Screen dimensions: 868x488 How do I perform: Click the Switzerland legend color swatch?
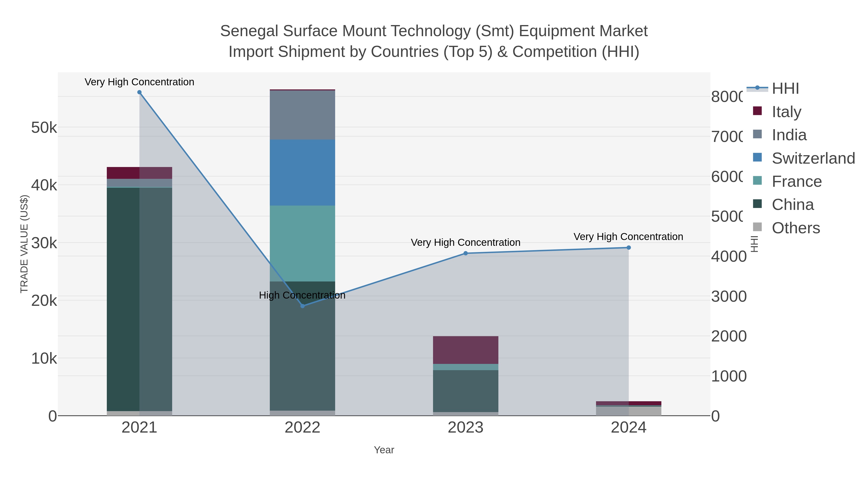tap(757, 157)
